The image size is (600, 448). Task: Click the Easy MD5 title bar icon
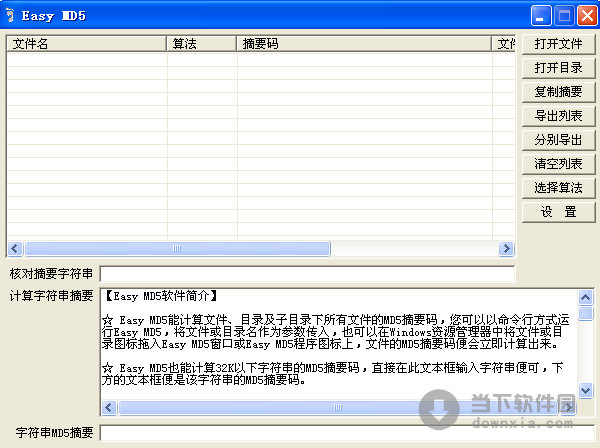(x=10, y=15)
